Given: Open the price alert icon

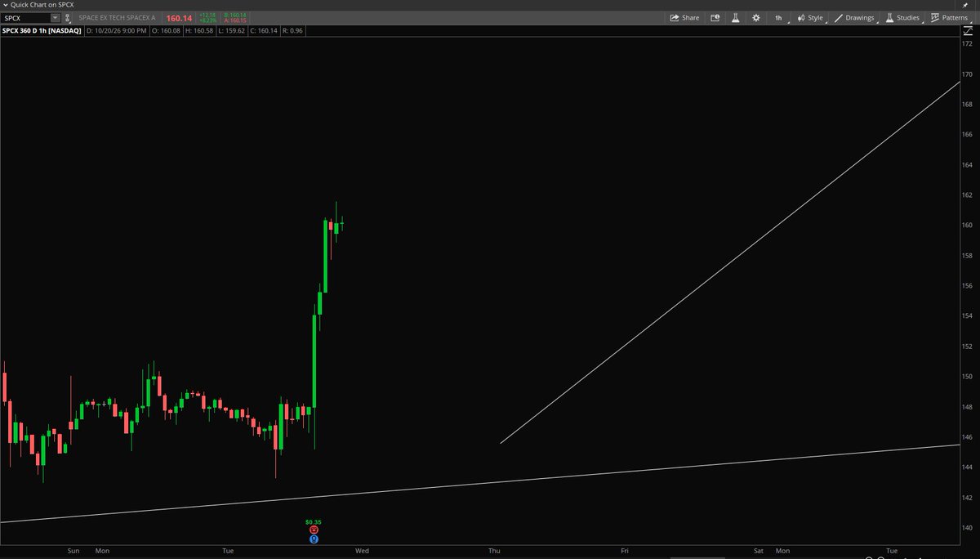Looking at the screenshot, I should 715,17.
